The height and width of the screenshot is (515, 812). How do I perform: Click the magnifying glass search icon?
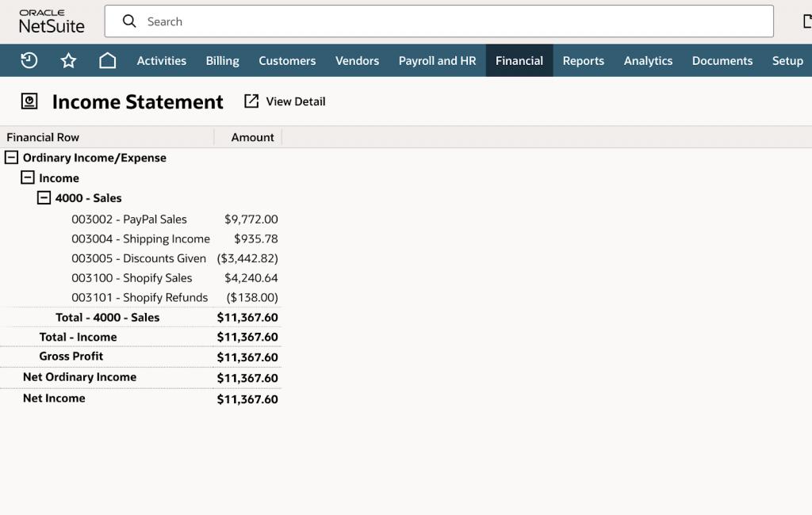point(129,21)
